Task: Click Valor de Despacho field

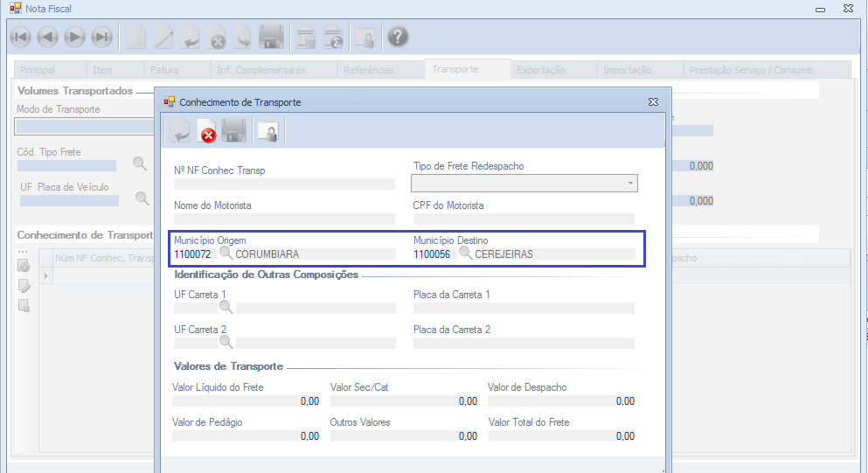Action: click(562, 401)
